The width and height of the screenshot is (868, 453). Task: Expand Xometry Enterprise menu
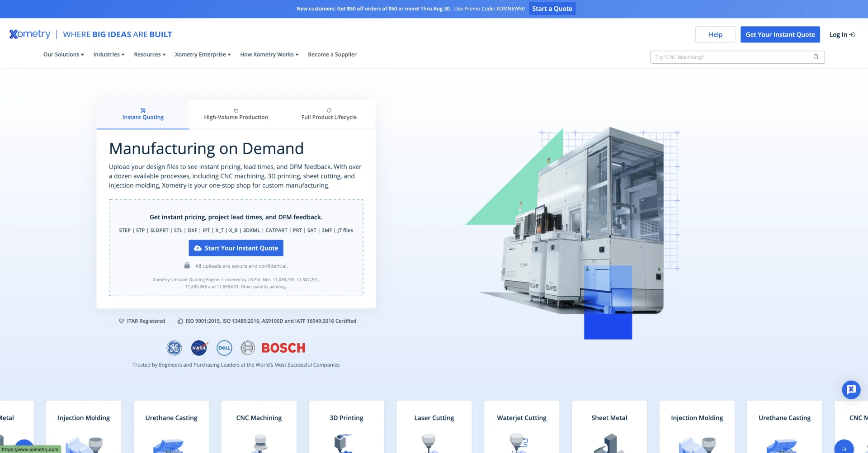(x=203, y=54)
